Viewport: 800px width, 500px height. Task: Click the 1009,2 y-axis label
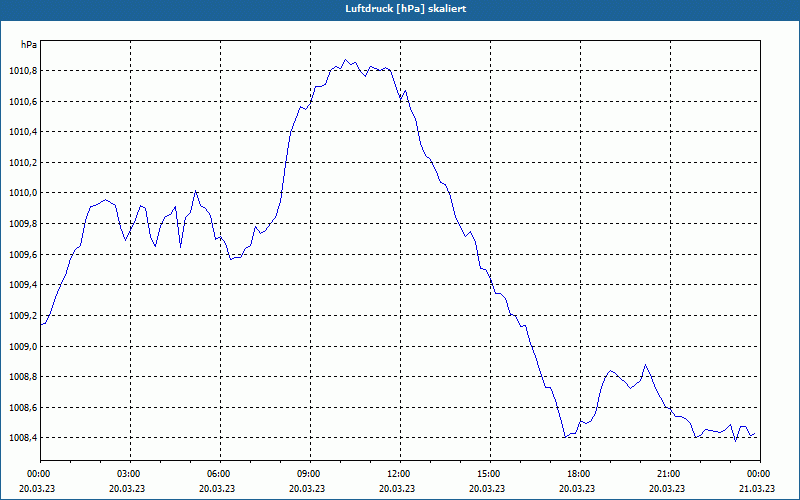(x=23, y=316)
